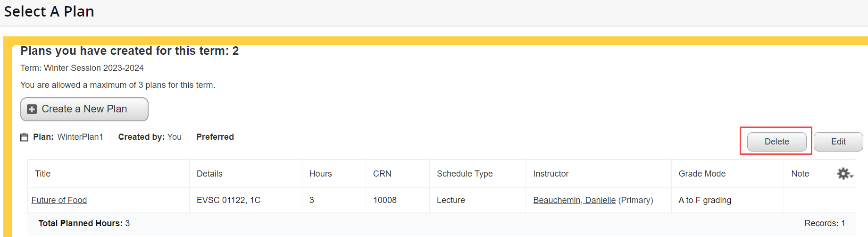Screen dimensions: 868x237
Task: Click the Preferred label for WinterPlan1
Action: [x=215, y=137]
